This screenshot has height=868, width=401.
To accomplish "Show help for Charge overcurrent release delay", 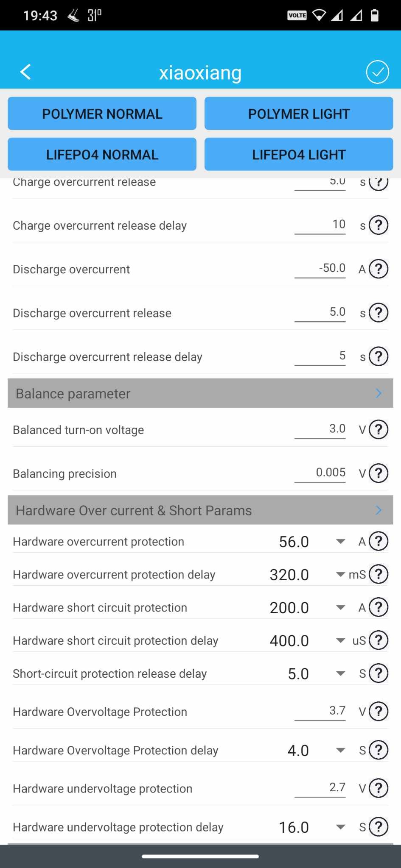I will [379, 225].
